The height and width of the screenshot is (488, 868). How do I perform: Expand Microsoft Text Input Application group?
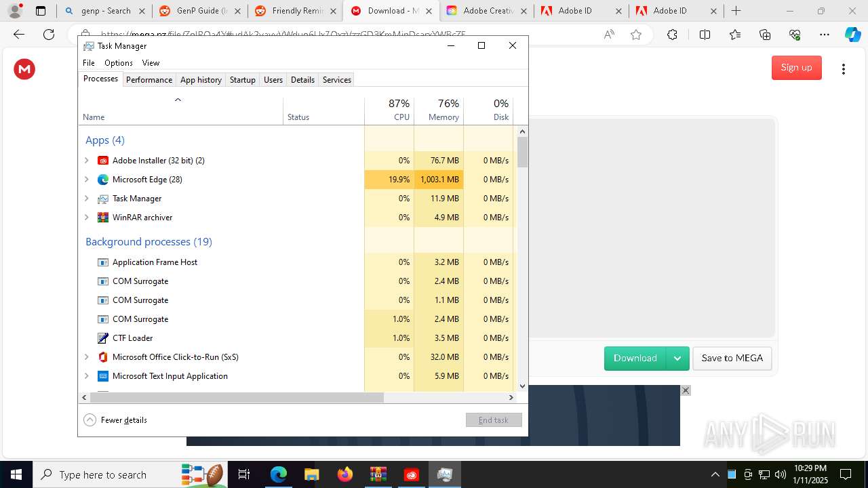86,376
